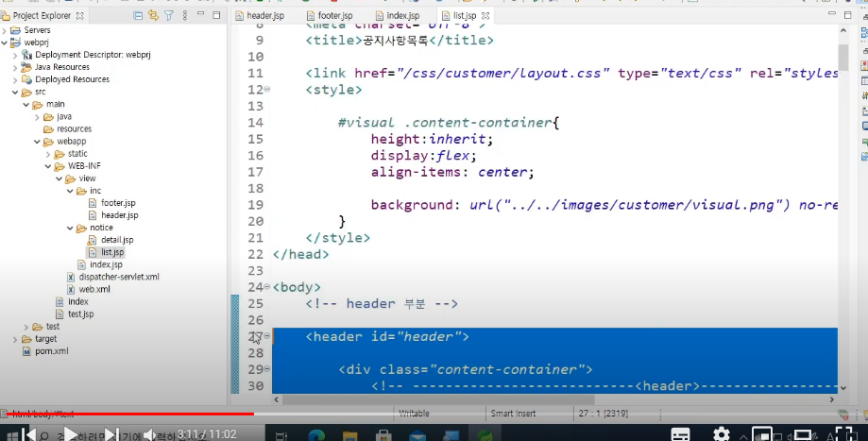This screenshot has width=868, height=441.
Task: Toggle Link with Editor in Project Explorer
Action: (x=153, y=15)
